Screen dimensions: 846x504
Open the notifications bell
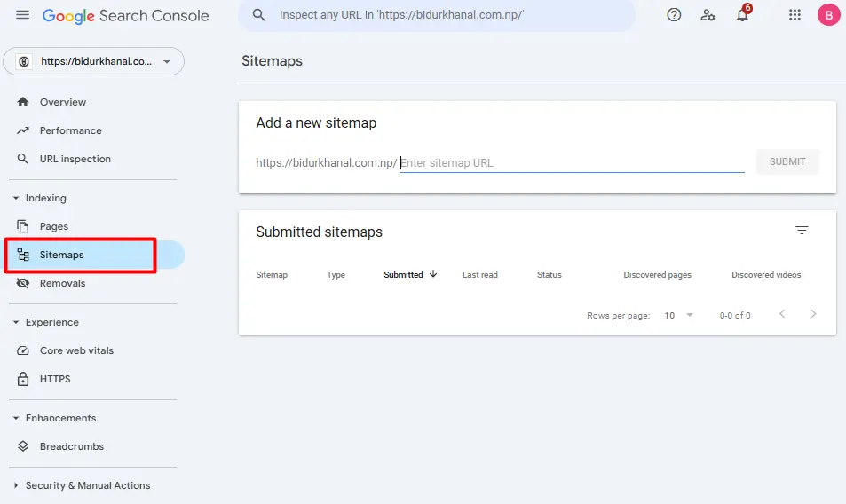click(x=742, y=14)
